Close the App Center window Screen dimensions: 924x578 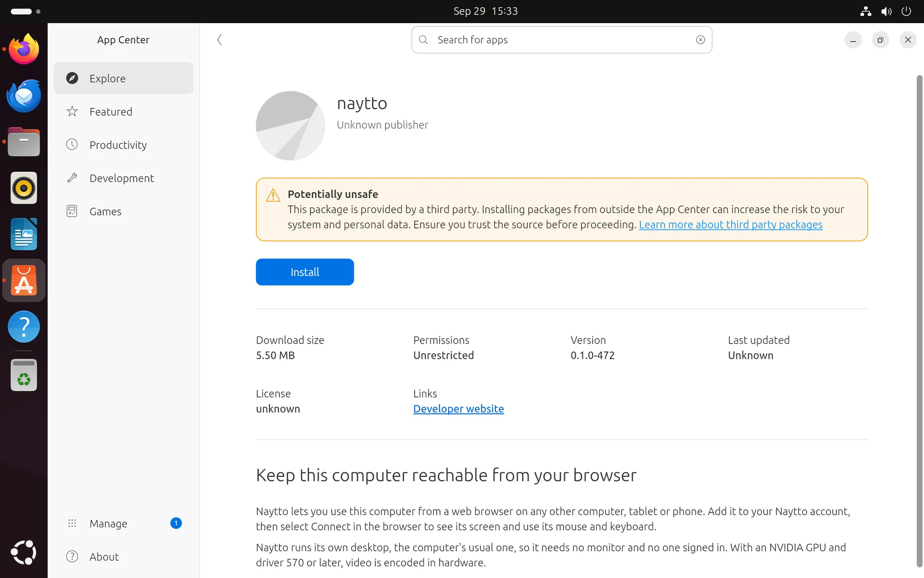pyautogui.click(x=908, y=40)
